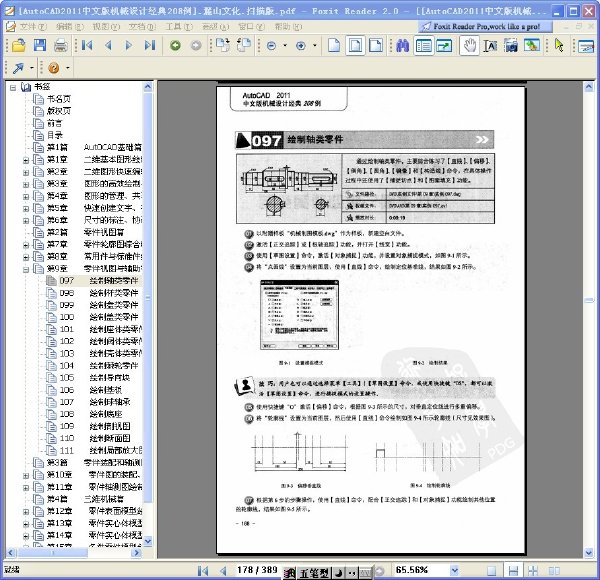Open the 编辑(E) menu
Image resolution: width=600 pixels, height=580 pixels.
(x=69, y=27)
